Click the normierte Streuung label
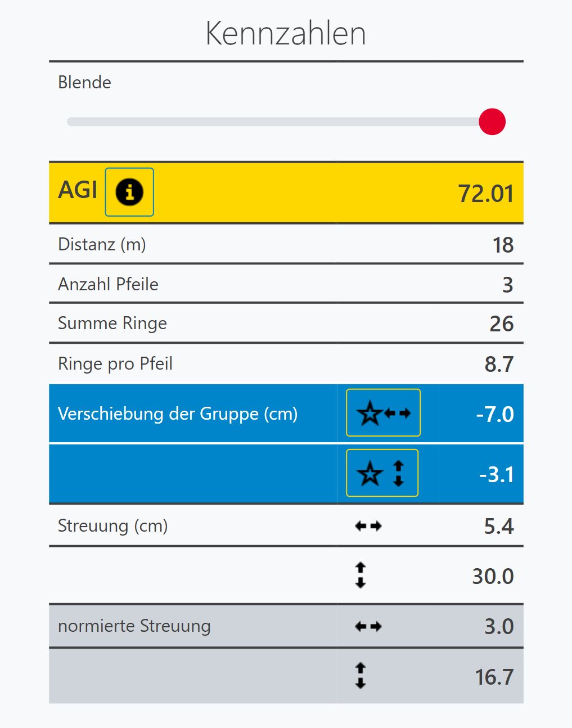The width and height of the screenshot is (572, 728). pos(134,626)
